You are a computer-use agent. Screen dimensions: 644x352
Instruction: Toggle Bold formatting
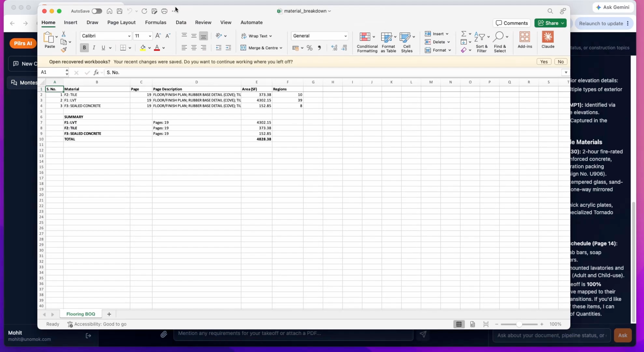click(84, 48)
